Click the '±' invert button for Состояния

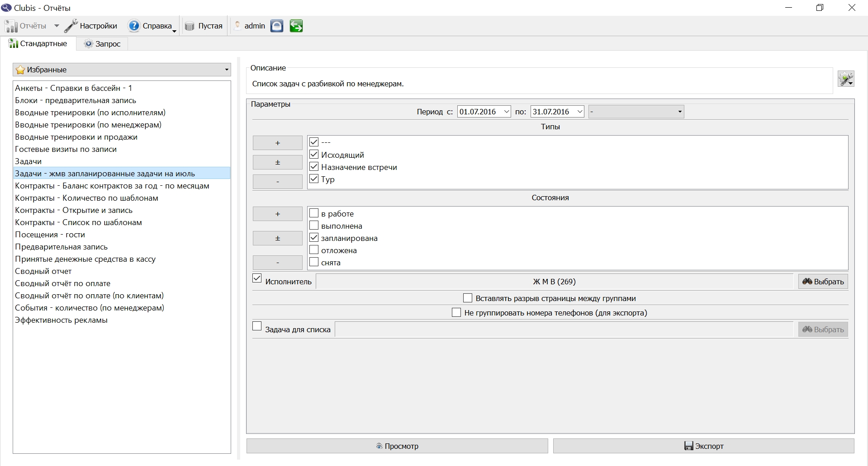coord(277,238)
